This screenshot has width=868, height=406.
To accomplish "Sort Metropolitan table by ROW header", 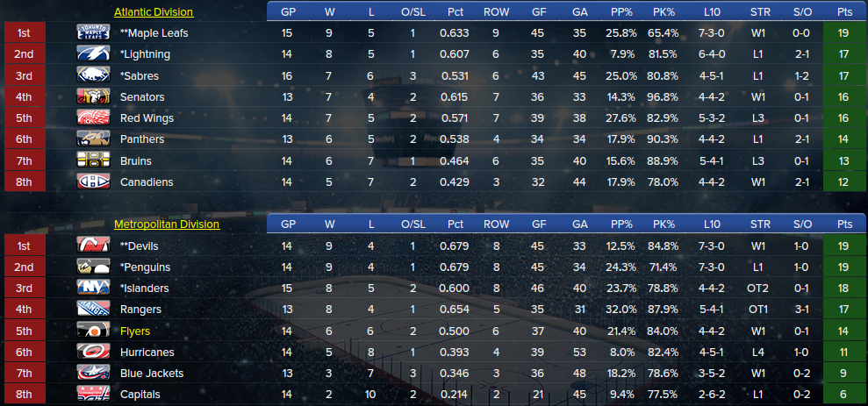I will click(496, 224).
